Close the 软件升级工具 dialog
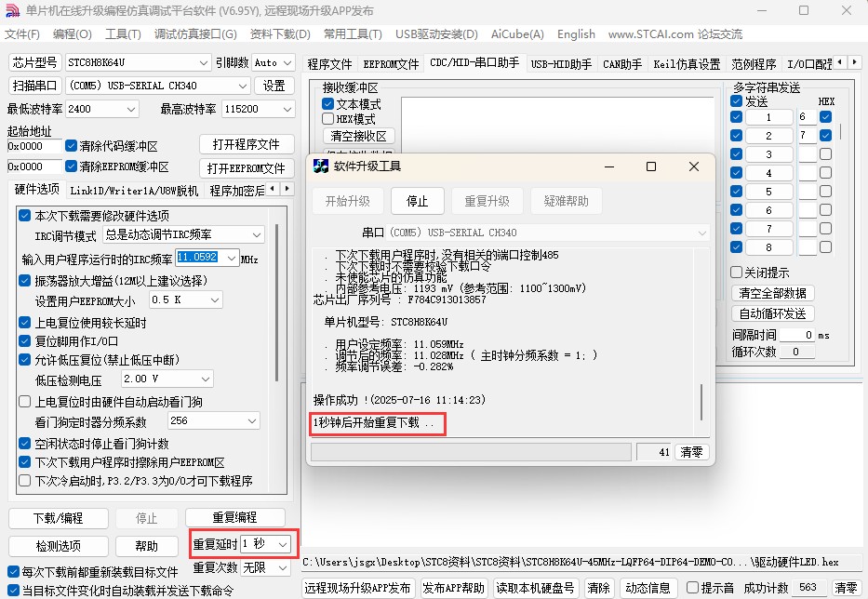The image size is (868, 599). pos(694,166)
